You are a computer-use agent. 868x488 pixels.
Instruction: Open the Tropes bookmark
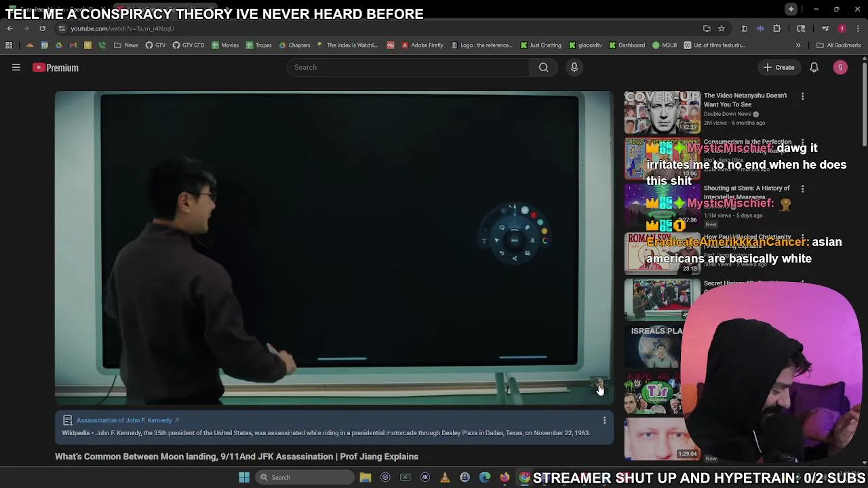[258, 45]
